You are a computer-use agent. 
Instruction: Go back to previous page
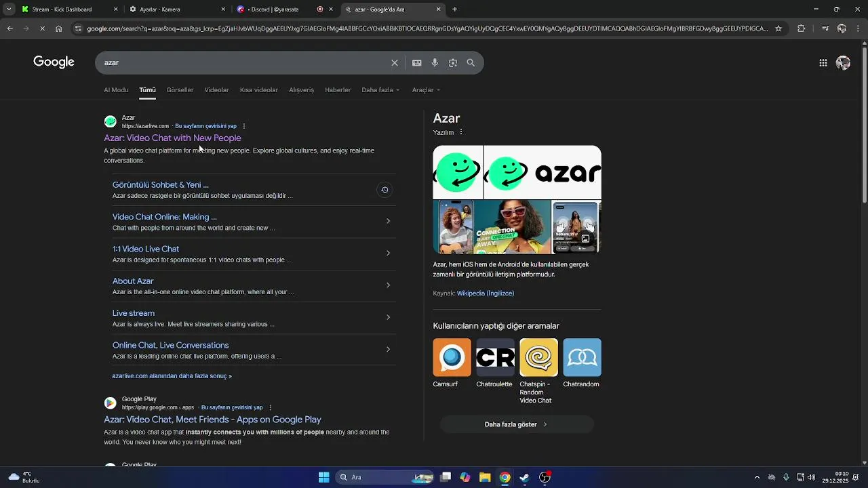click(x=9, y=28)
